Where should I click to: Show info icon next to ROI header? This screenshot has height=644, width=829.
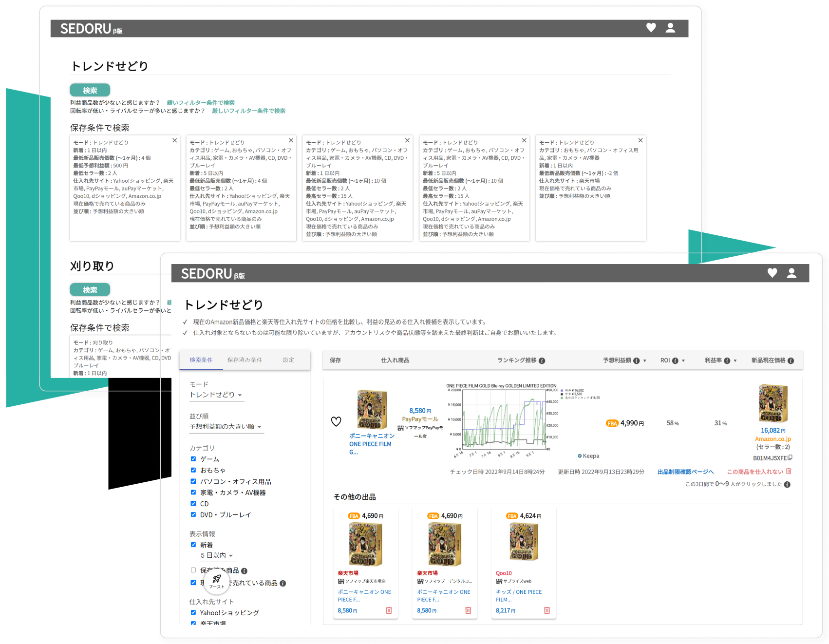click(675, 361)
